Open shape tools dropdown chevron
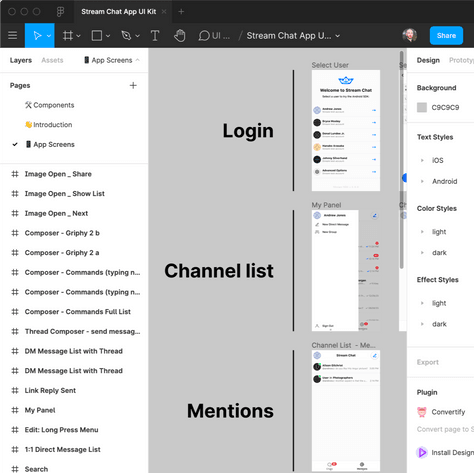 pyautogui.click(x=108, y=36)
